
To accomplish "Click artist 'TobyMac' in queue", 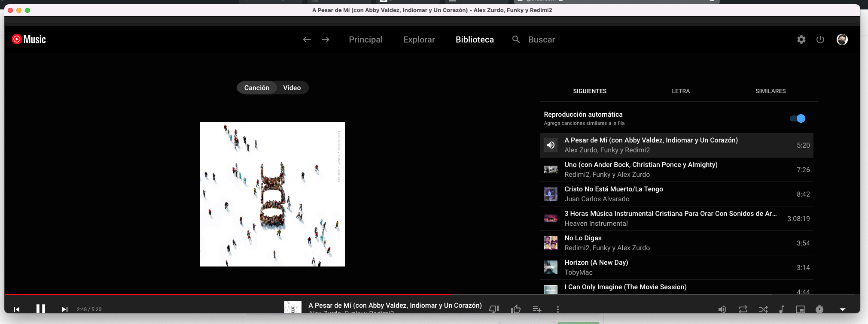I will (x=578, y=273).
